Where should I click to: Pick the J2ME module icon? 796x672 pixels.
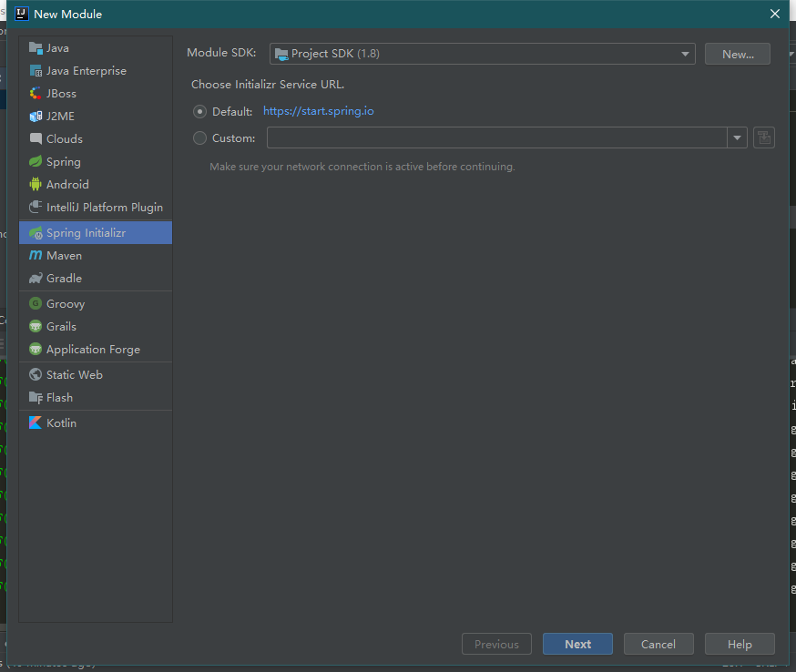36,117
